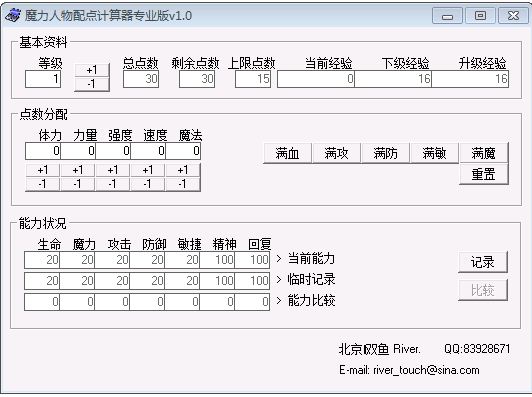532x397 pixels.
Task: Apply the 满魔 preset
Action: click(483, 153)
